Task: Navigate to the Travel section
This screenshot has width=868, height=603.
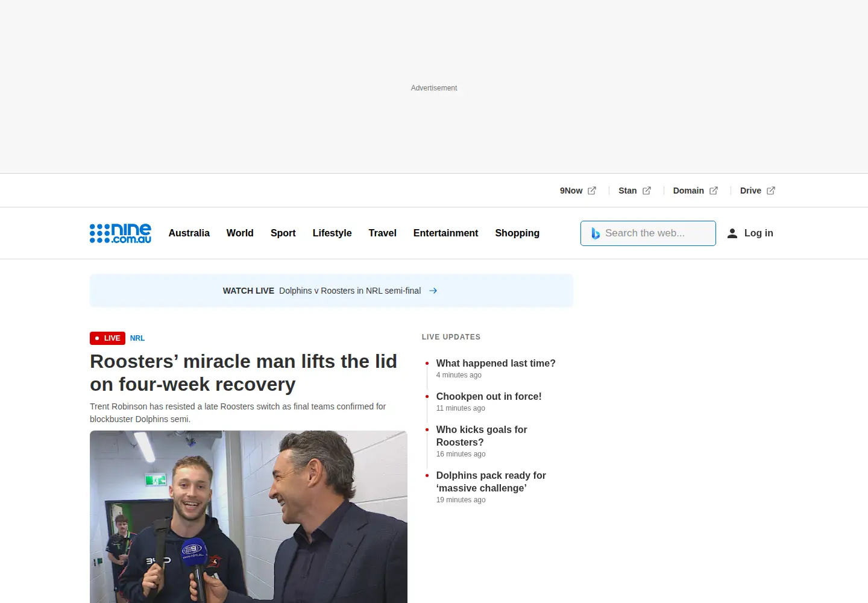Action: click(383, 233)
